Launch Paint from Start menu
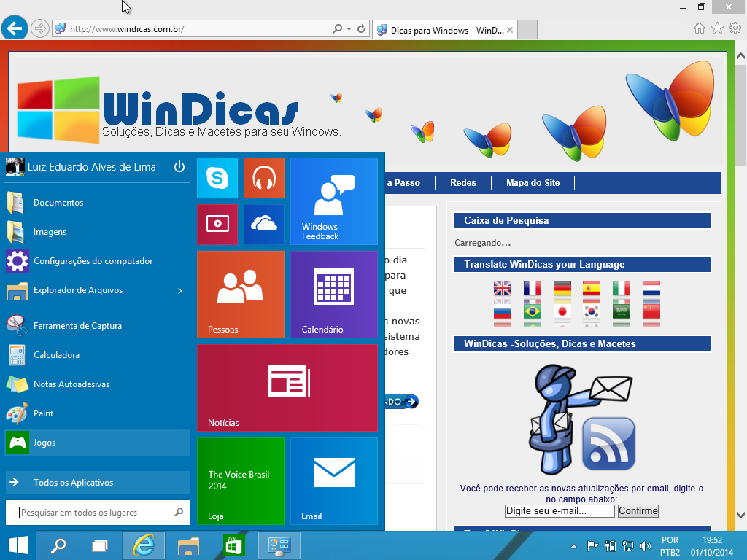Image resolution: width=747 pixels, height=560 pixels. coord(97,413)
